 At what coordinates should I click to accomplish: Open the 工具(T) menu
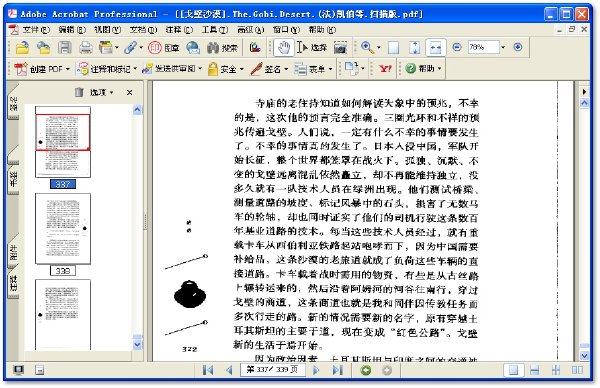click(x=215, y=29)
